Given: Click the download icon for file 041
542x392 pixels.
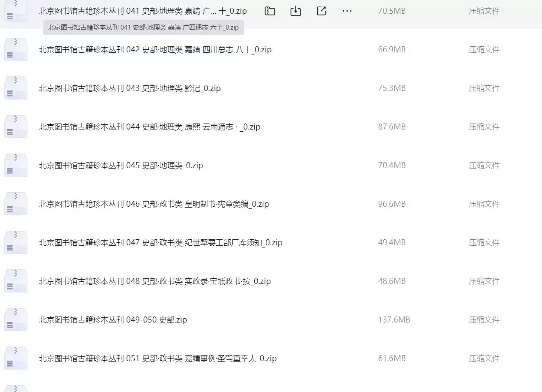Looking at the screenshot, I should pos(295,11).
